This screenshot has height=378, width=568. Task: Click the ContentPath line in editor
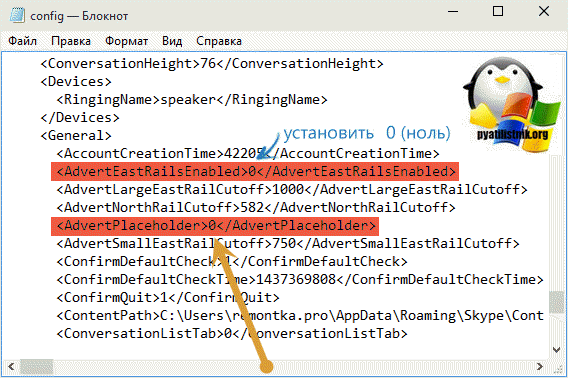point(300,316)
